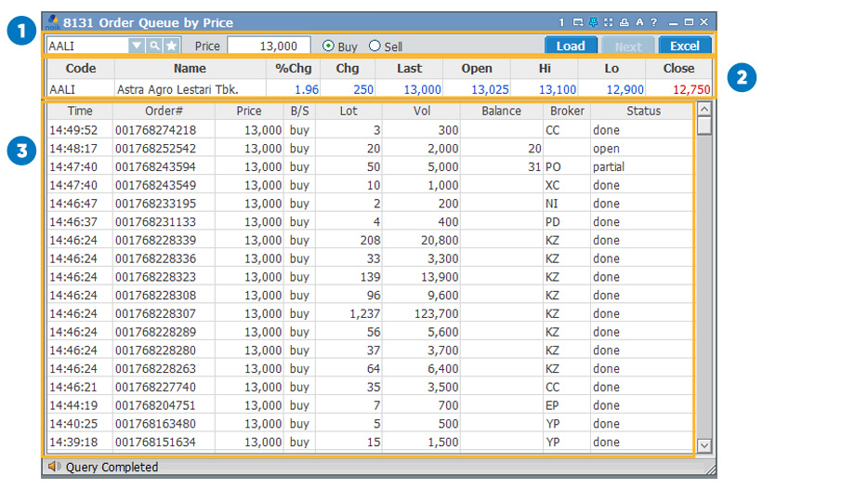The image size is (868, 489).
Task: Select the Buy radio button
Action: [x=328, y=46]
